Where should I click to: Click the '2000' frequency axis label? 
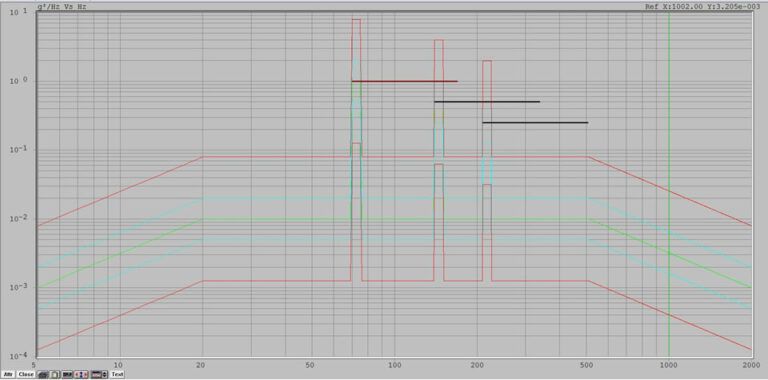(x=750, y=365)
